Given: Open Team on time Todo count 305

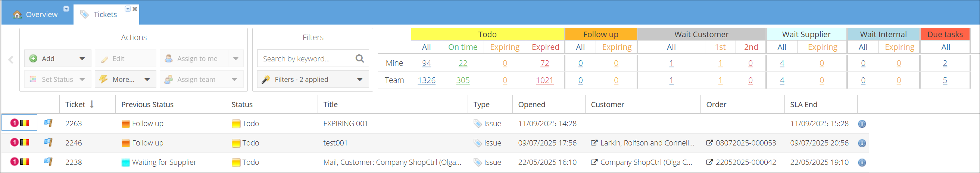Looking at the screenshot, I should tap(463, 80).
